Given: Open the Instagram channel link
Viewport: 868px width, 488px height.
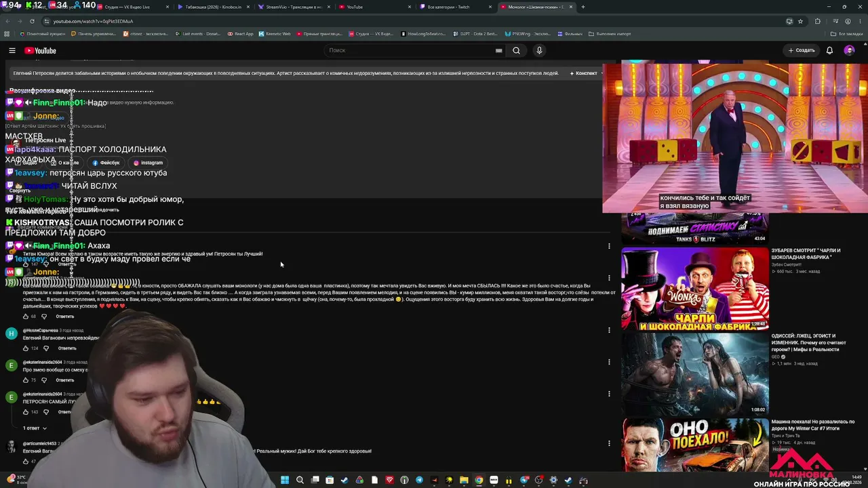Looking at the screenshot, I should 149,163.
